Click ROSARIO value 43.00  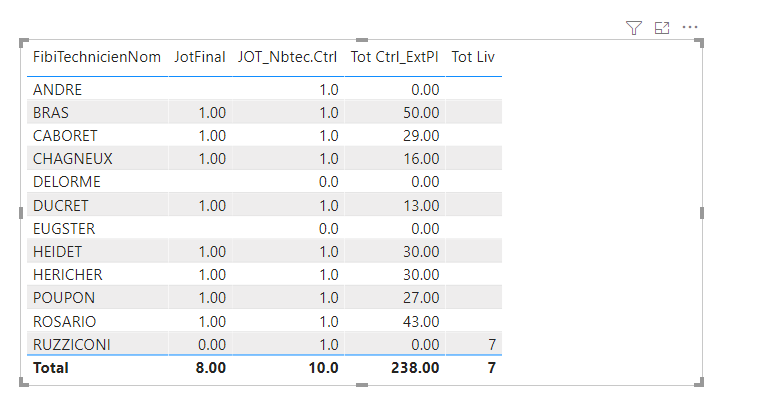[421, 321]
